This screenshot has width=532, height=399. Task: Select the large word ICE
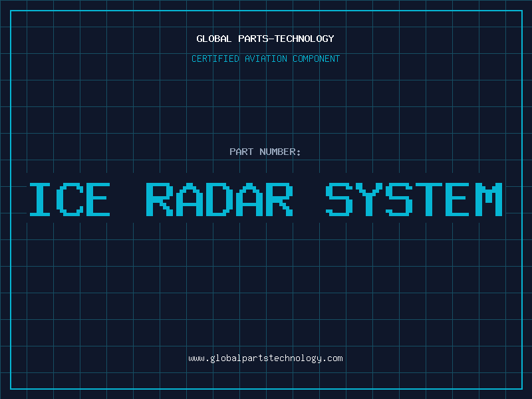click(70, 199)
